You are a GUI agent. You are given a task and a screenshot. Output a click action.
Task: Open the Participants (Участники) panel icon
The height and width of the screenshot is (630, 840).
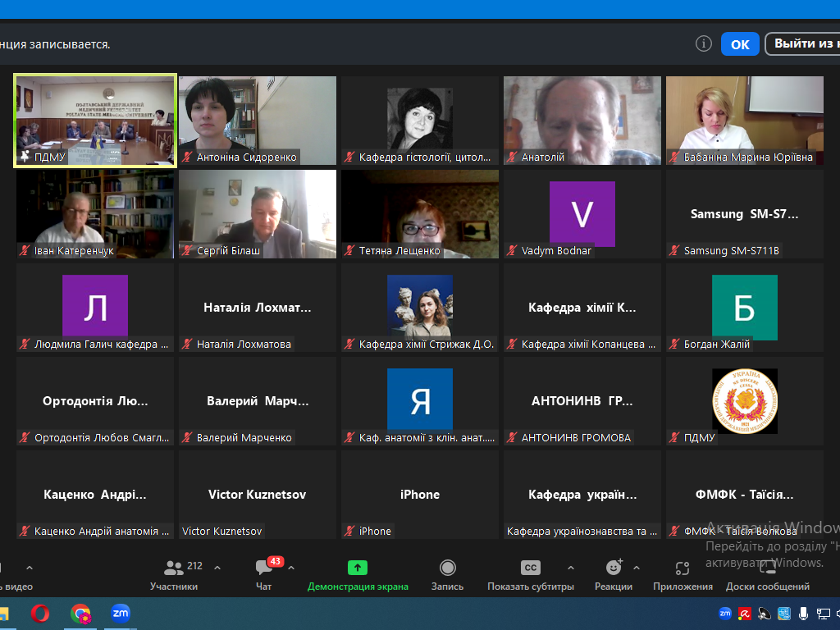tap(173, 568)
